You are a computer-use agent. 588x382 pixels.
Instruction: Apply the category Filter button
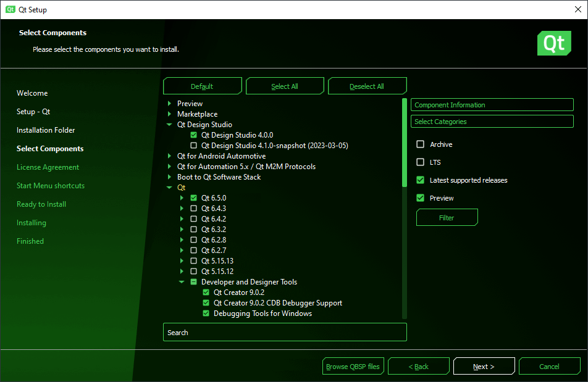click(x=447, y=218)
